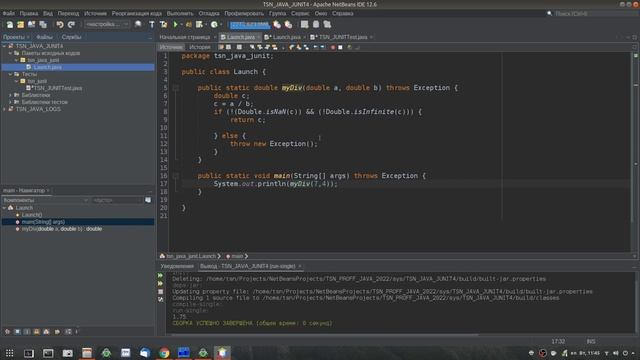Open the Реорганизация кода menu
This screenshot has height=360, width=640.
137,13
